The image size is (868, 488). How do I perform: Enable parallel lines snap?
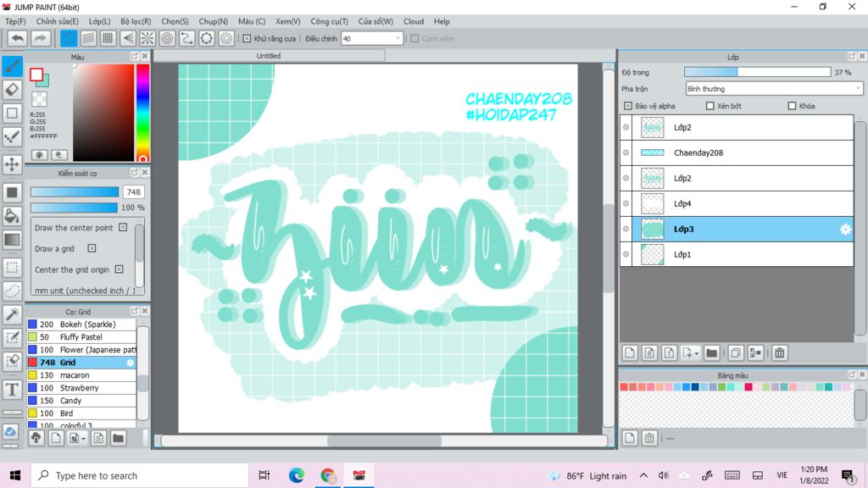(x=88, y=39)
